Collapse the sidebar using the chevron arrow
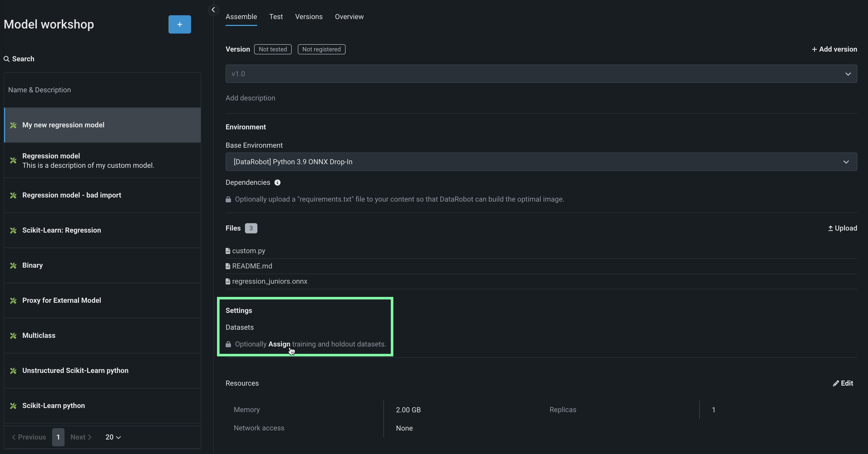868x454 pixels. click(213, 10)
